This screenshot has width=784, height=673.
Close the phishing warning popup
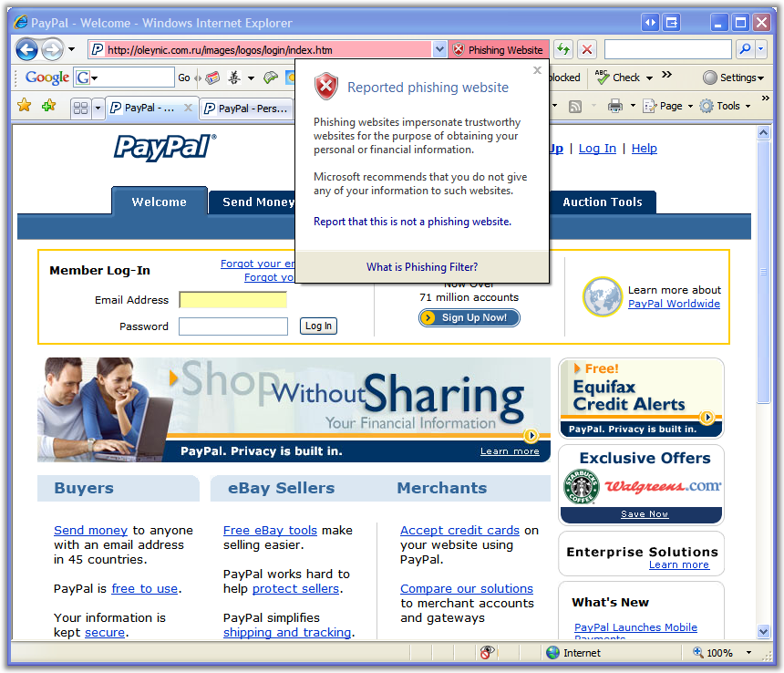(x=537, y=70)
